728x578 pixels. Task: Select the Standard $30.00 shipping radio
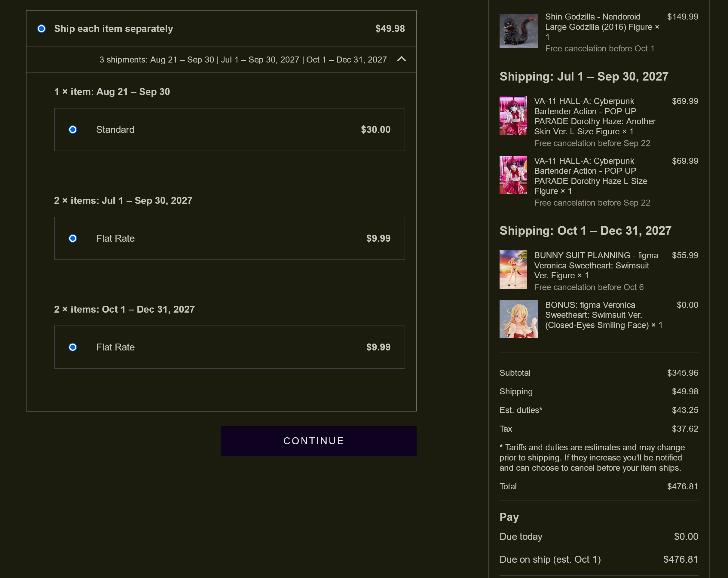click(73, 130)
